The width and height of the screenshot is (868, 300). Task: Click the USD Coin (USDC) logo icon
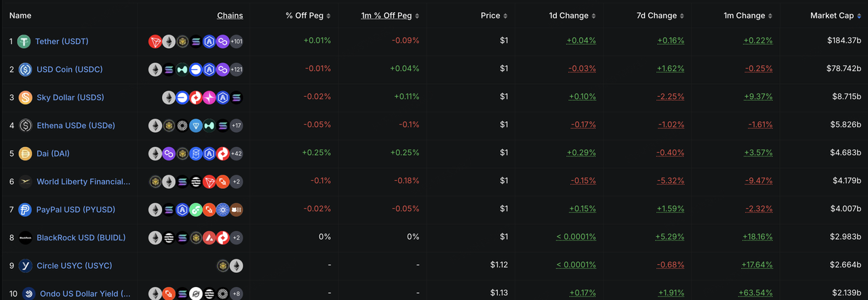(x=25, y=69)
